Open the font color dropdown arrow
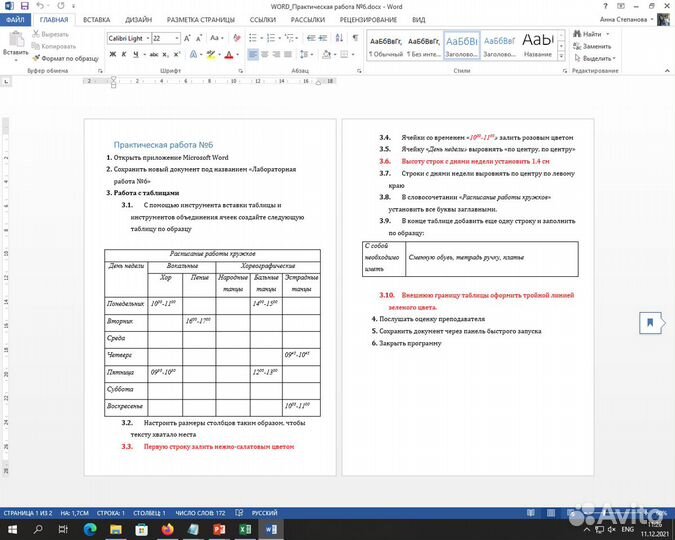This screenshot has width=675, height=540. [237, 54]
